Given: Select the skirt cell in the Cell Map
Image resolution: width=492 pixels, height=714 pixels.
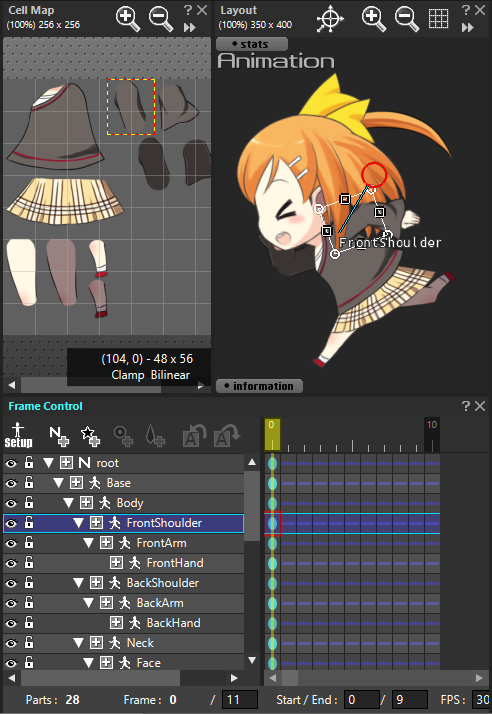Looking at the screenshot, I should 66,201.
